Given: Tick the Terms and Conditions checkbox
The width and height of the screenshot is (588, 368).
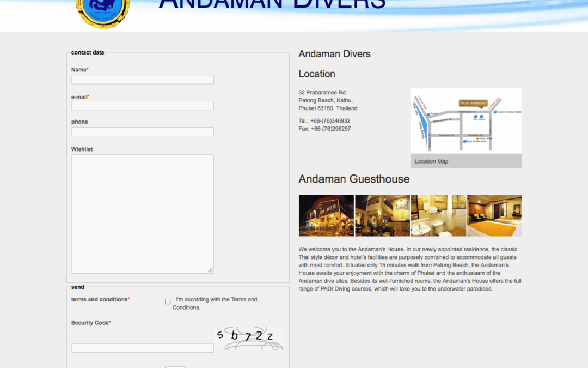Looking at the screenshot, I should click(x=168, y=301).
